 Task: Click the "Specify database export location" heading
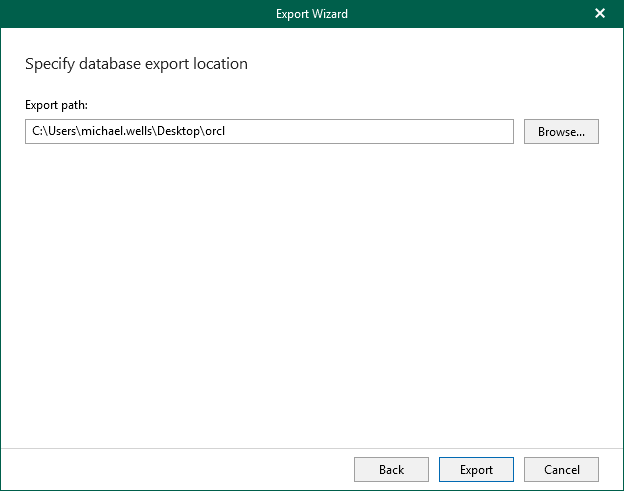click(136, 64)
